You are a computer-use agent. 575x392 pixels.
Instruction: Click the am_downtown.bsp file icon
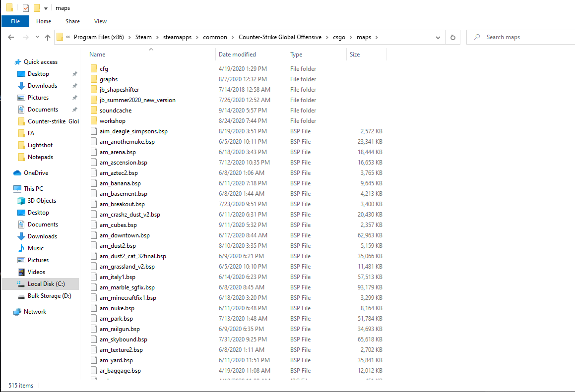click(x=93, y=235)
